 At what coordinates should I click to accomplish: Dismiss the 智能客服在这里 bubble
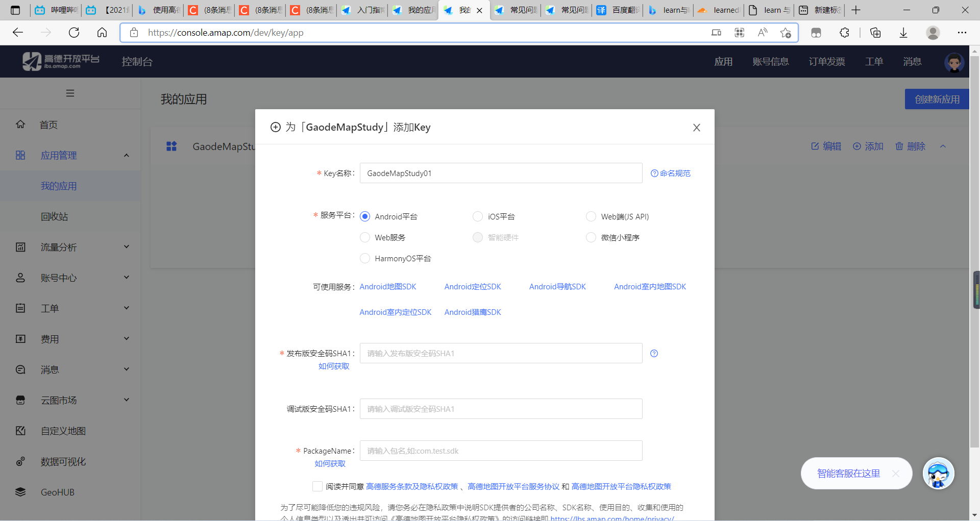click(x=895, y=474)
